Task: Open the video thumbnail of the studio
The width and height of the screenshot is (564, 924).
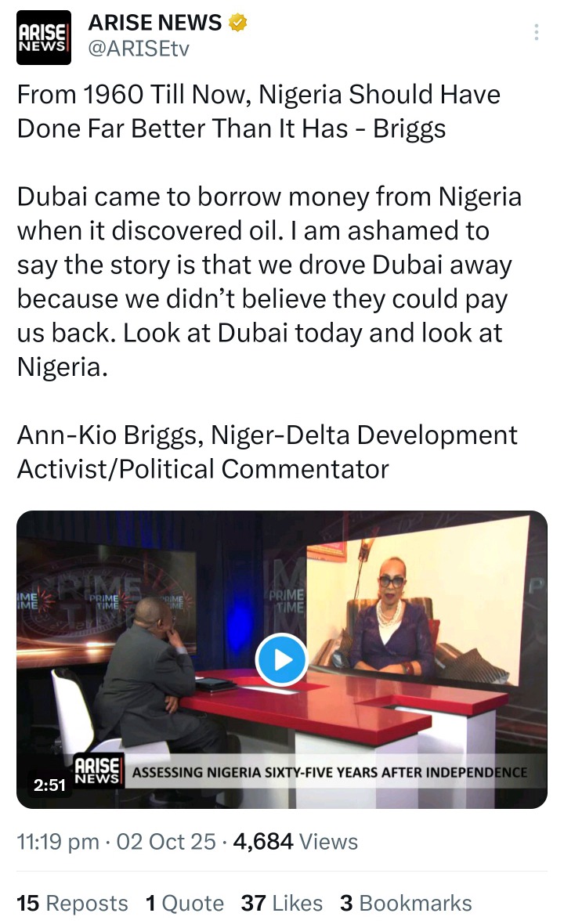Action: (282, 659)
